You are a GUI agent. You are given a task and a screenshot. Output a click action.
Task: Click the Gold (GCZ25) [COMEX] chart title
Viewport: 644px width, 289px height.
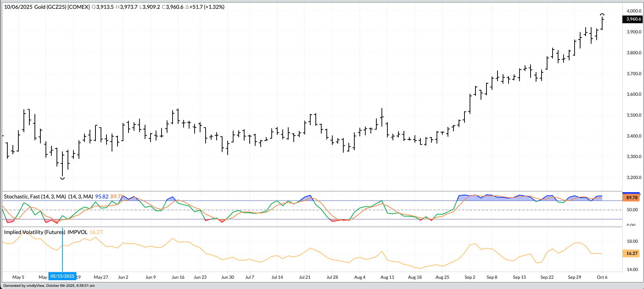click(x=62, y=7)
